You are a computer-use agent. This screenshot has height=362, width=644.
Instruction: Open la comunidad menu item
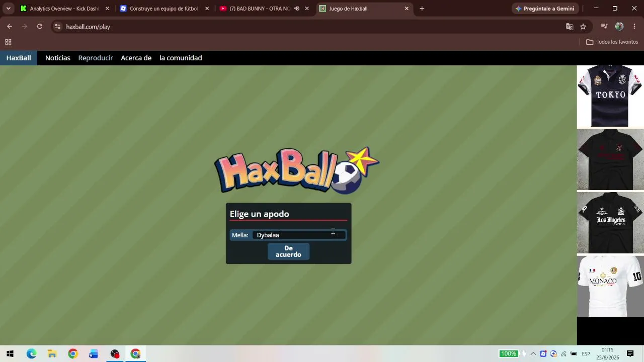[181, 58]
